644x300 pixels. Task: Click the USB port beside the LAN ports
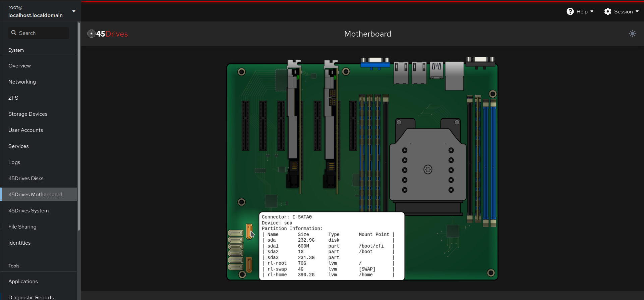(436, 70)
